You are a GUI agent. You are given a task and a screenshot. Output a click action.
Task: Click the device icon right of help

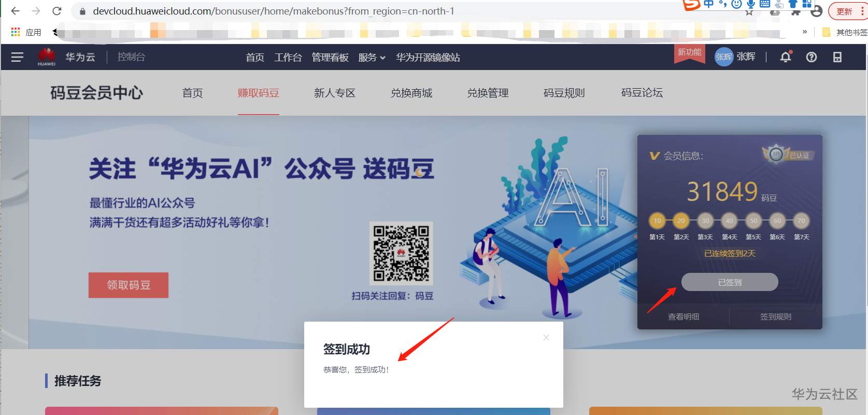837,57
